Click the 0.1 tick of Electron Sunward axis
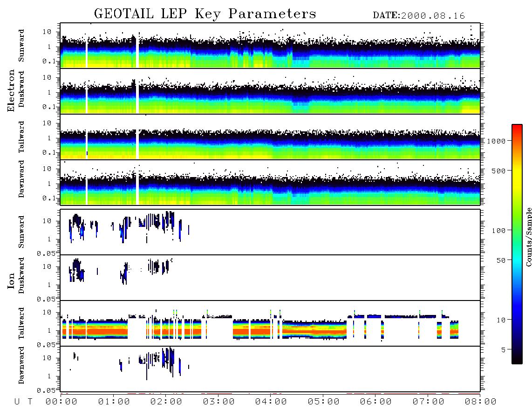This screenshot has width=532, height=410. [49, 61]
